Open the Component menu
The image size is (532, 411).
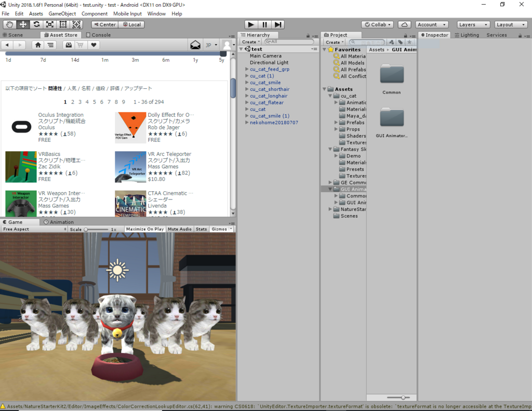click(x=95, y=14)
